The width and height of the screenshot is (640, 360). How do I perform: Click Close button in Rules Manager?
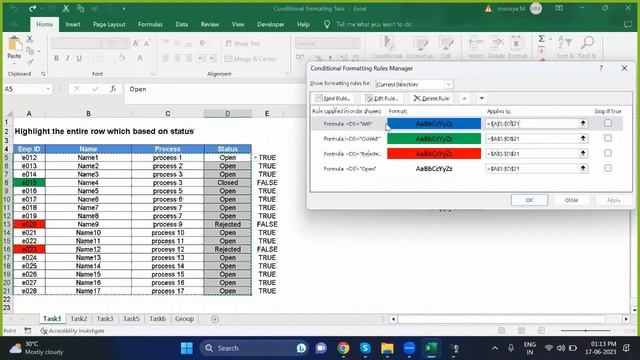(571, 200)
